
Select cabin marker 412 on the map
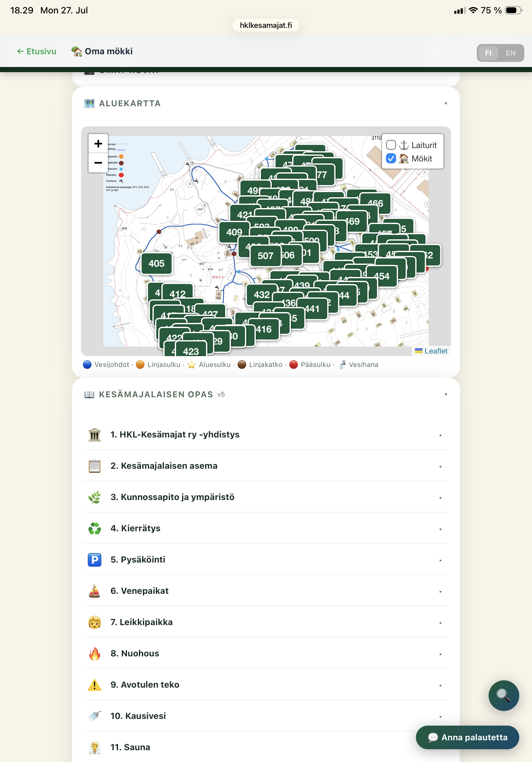pyautogui.click(x=177, y=294)
